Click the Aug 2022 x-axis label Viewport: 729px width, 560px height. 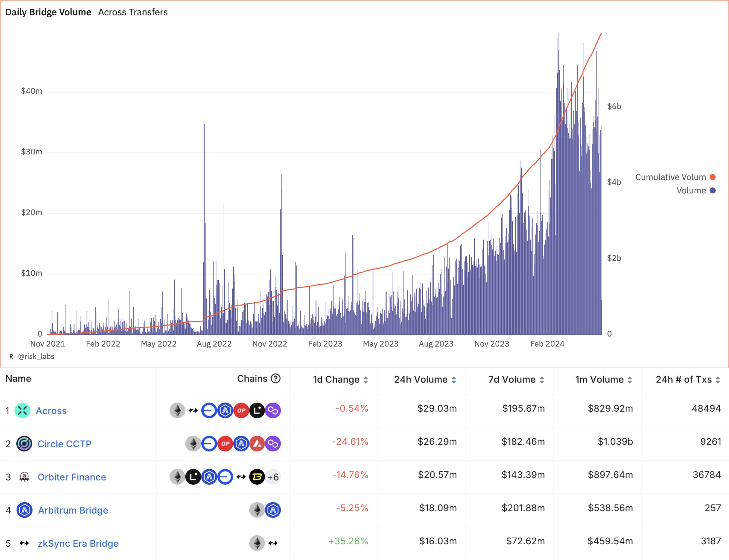coord(214,344)
